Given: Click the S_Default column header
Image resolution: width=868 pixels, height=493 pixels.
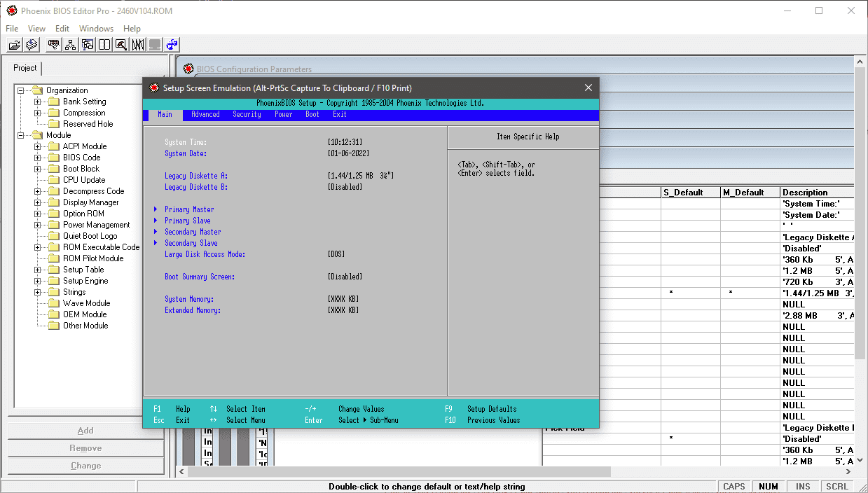Looking at the screenshot, I should (691, 192).
